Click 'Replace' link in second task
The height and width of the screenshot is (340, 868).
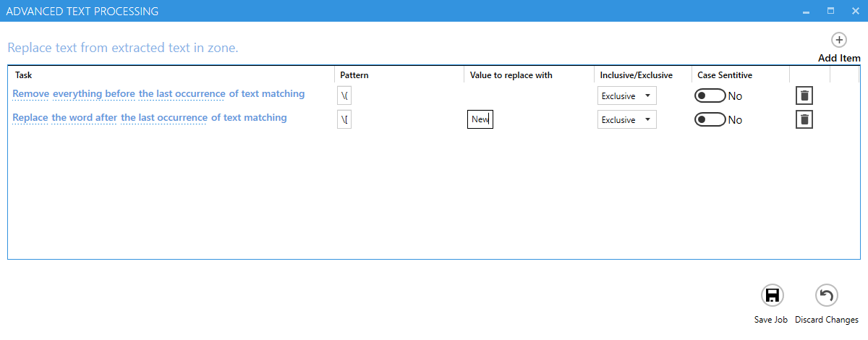(30, 118)
